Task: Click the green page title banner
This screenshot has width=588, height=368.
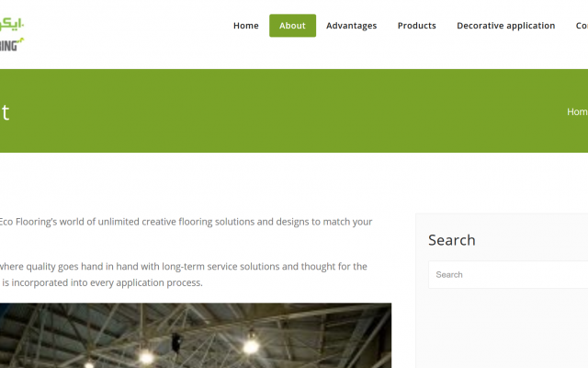Action: 294,110
